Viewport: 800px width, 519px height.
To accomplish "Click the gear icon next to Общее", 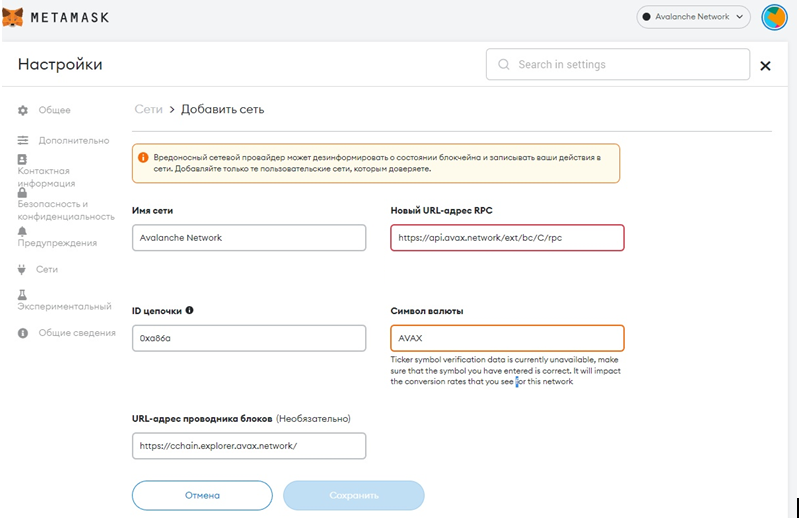I will (23, 110).
